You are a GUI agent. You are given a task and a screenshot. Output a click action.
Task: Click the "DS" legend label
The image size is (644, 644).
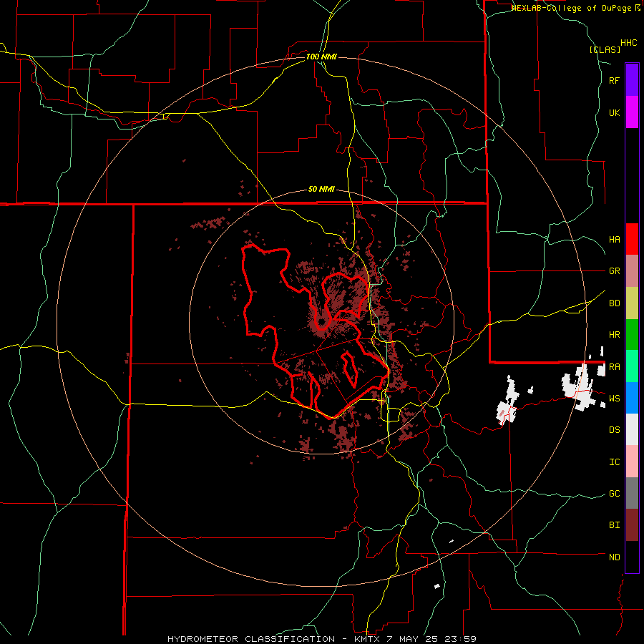(614, 429)
